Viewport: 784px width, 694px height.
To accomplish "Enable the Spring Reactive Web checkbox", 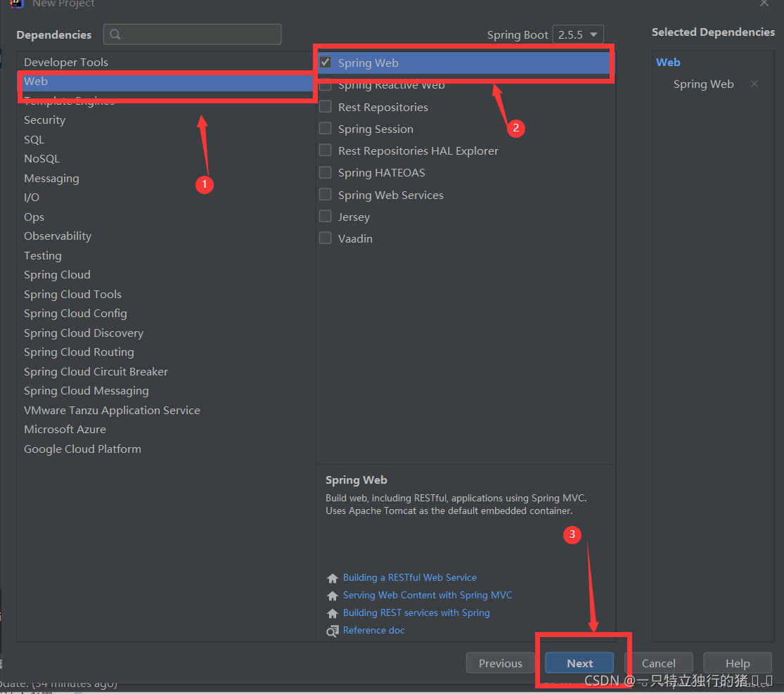I will click(x=325, y=85).
